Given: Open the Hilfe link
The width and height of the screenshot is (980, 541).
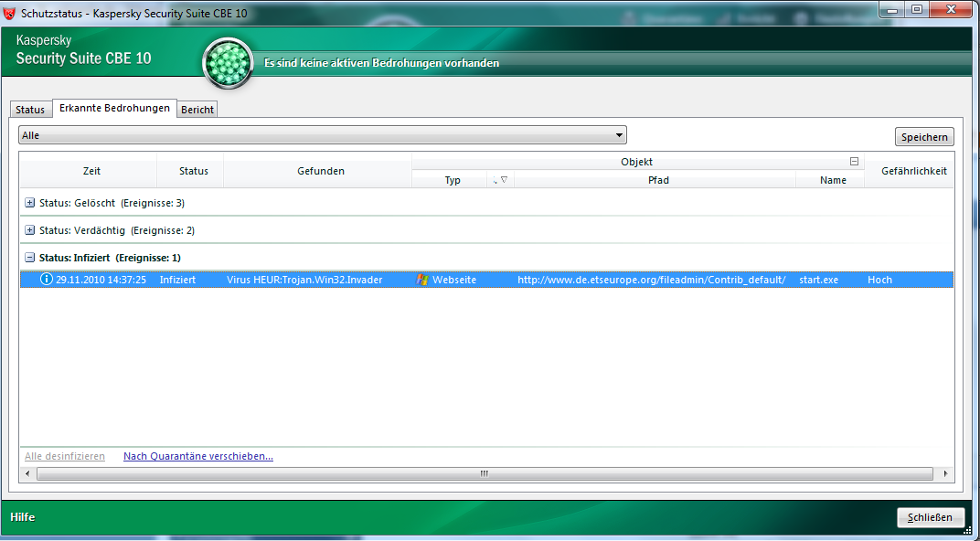Looking at the screenshot, I should point(23,517).
